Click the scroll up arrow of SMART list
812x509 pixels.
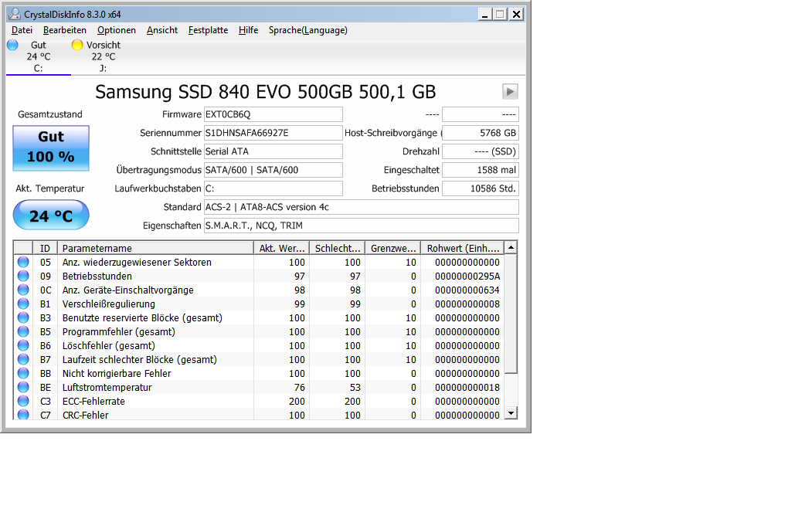click(x=511, y=247)
